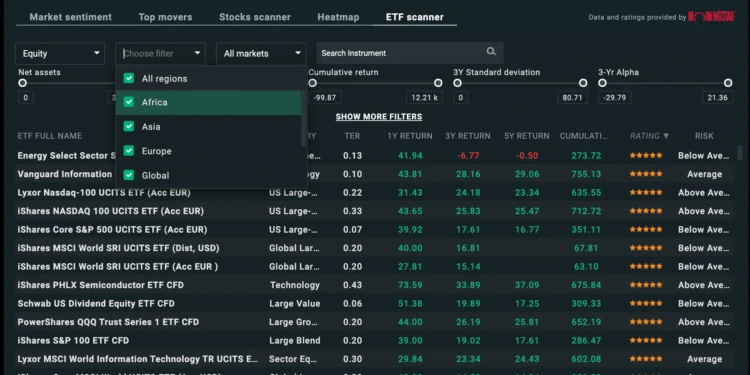
Task: Click five-star rating of Energy Select Sector
Action: [x=646, y=155]
